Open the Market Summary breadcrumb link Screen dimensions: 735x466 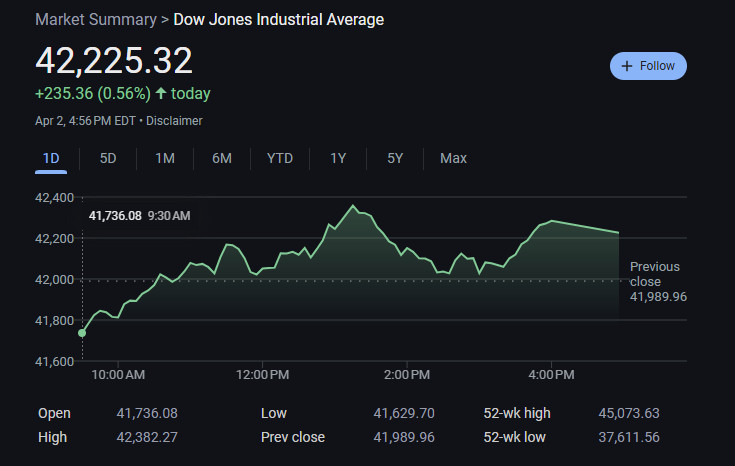(96, 20)
